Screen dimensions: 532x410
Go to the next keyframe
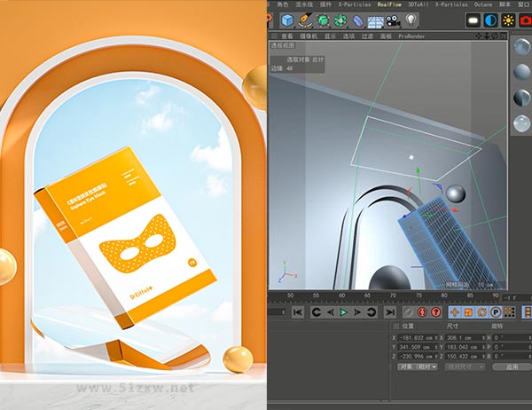[372, 312]
